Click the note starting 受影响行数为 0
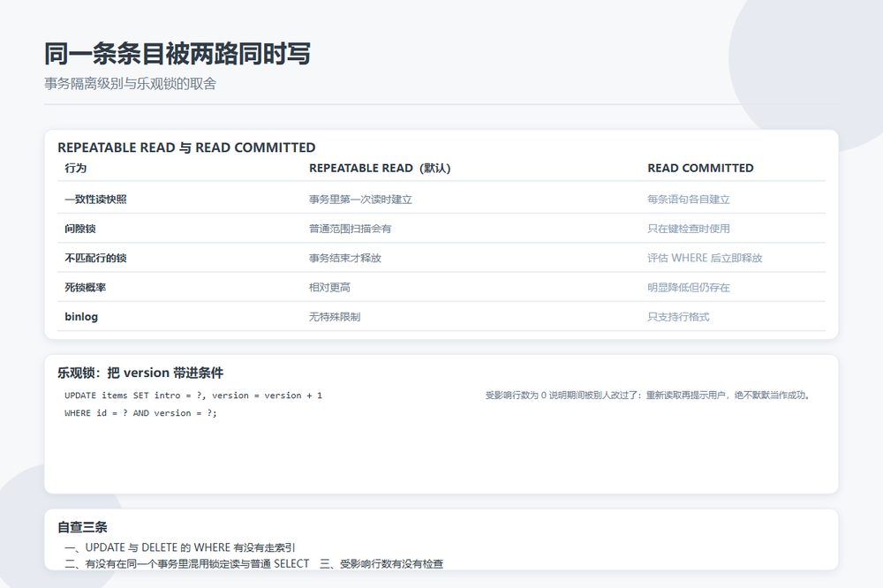 coord(649,396)
